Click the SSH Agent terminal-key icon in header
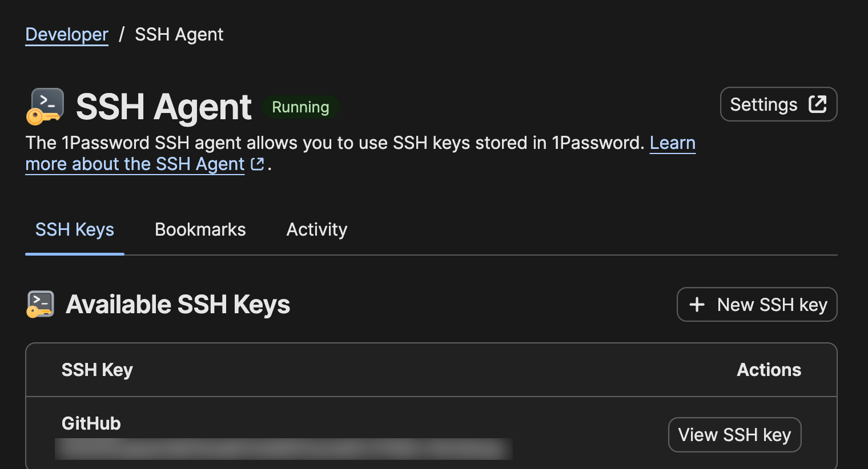Image resolution: width=868 pixels, height=469 pixels. 45,107
